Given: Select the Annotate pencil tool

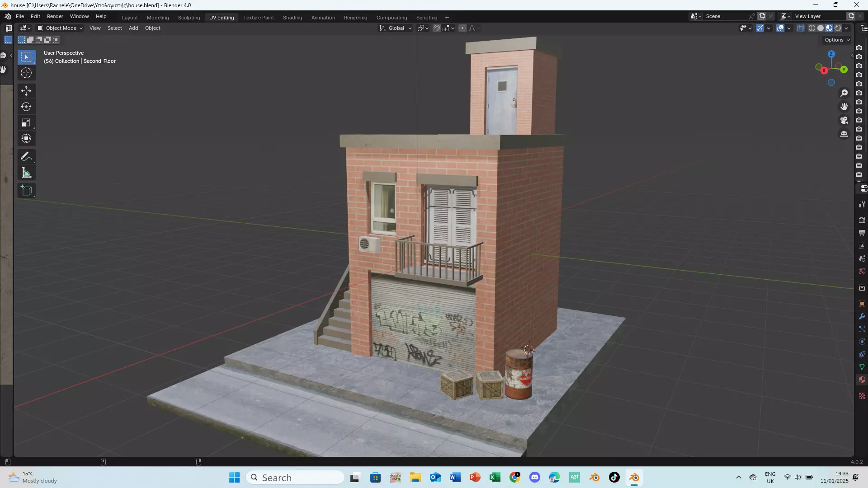Looking at the screenshot, I should (x=26, y=156).
